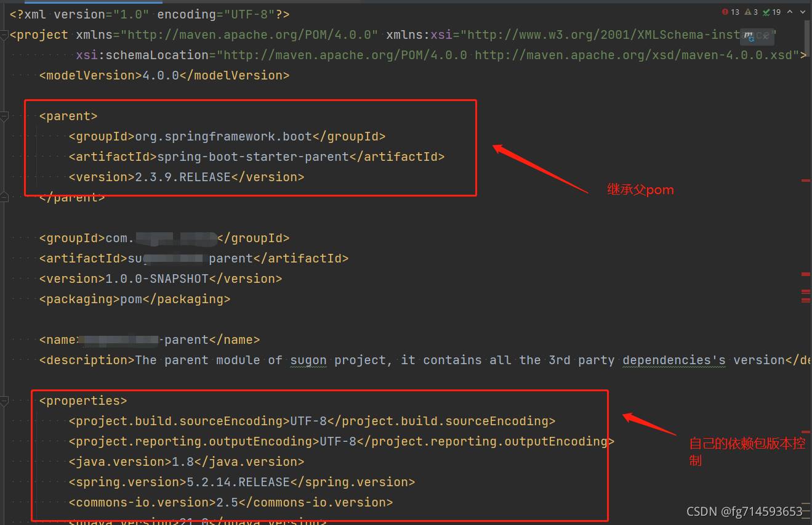Click the java.version value 1.8

(x=183, y=462)
